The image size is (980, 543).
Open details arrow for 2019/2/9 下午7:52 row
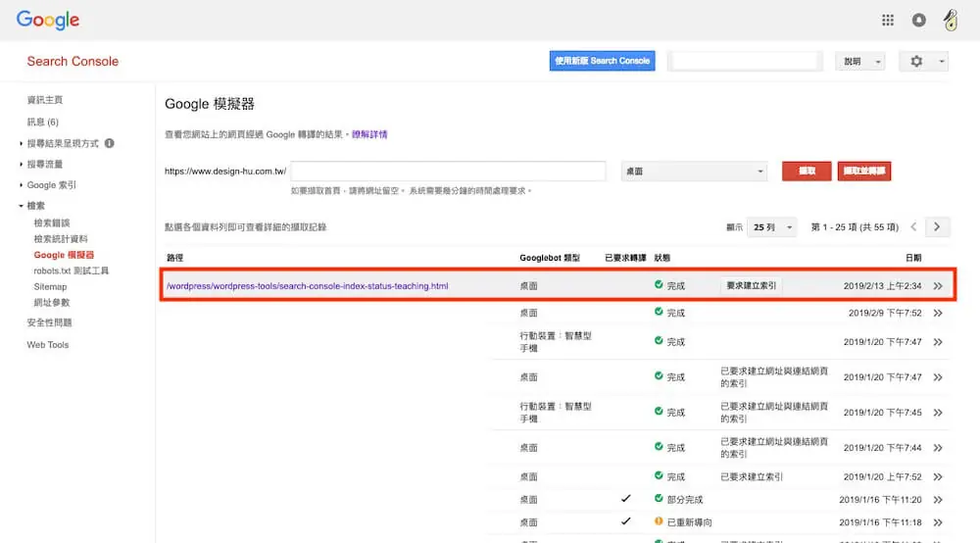tap(938, 313)
